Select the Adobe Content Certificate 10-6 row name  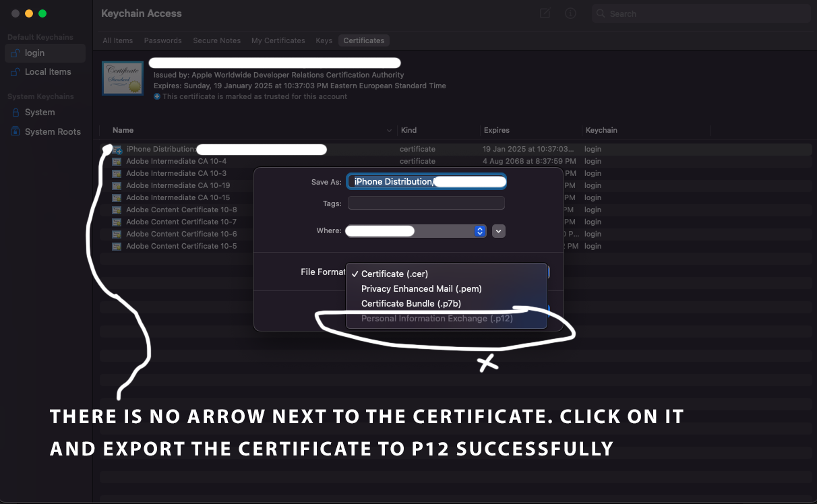click(x=181, y=234)
